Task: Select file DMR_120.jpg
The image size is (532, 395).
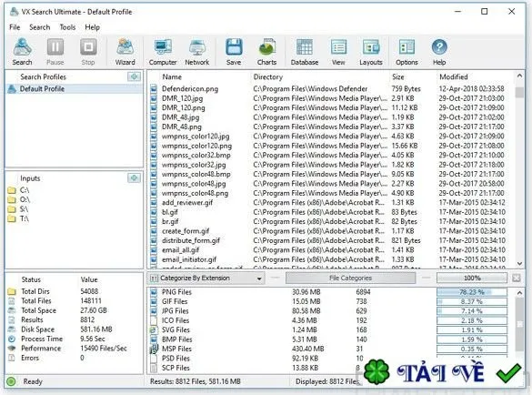Action: click(182, 98)
